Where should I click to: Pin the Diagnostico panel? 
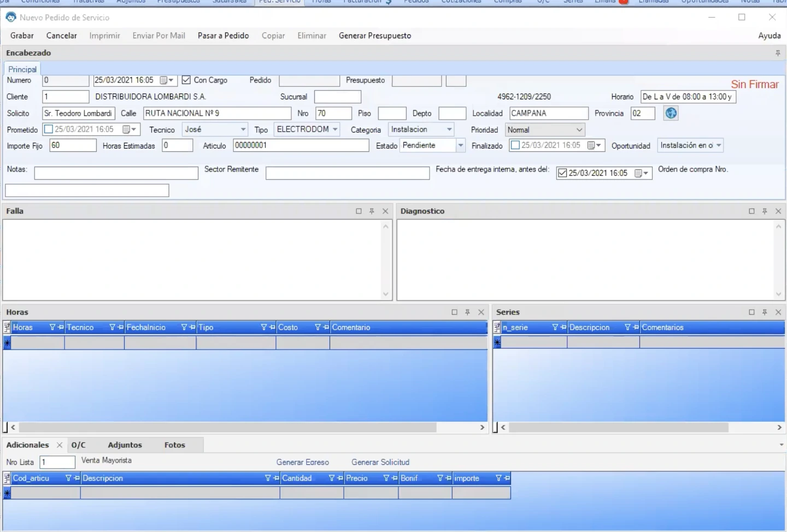(x=765, y=211)
